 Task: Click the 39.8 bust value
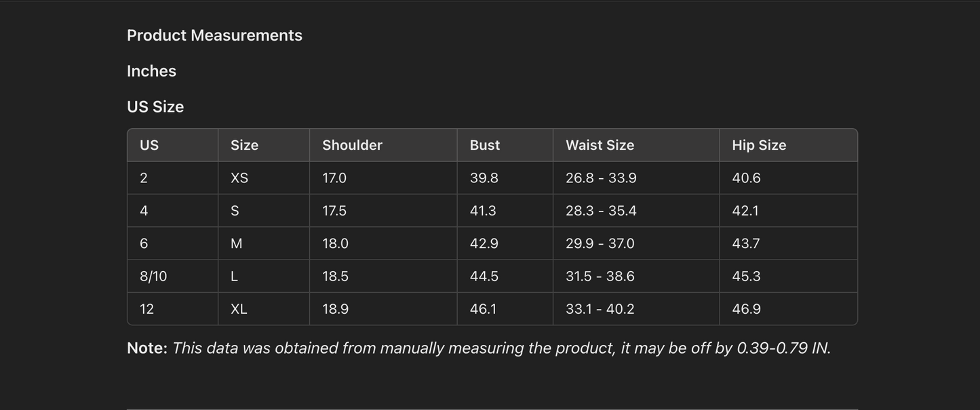point(484,178)
